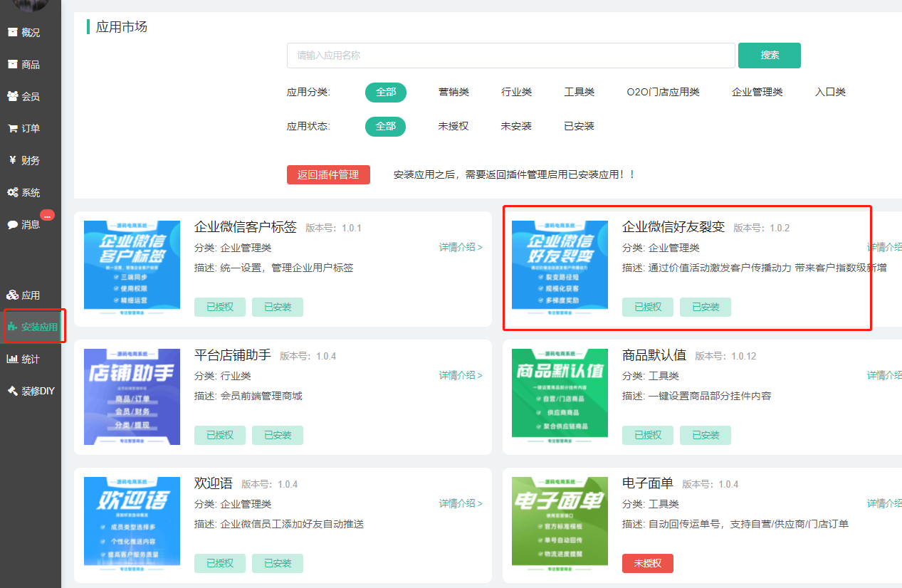The width and height of the screenshot is (902, 588).
Task: Filter app status by 未授权
Action: point(453,127)
